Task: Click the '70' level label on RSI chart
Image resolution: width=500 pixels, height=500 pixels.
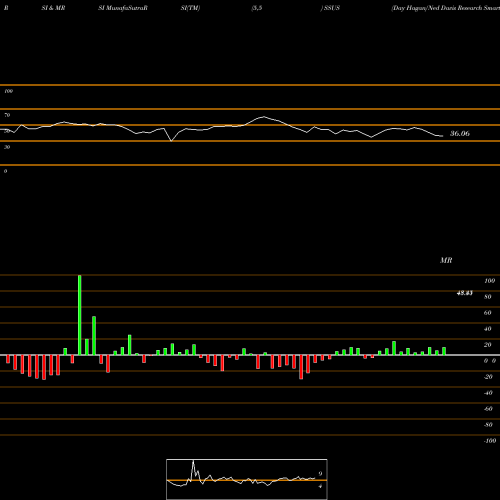Action: pos(7,115)
